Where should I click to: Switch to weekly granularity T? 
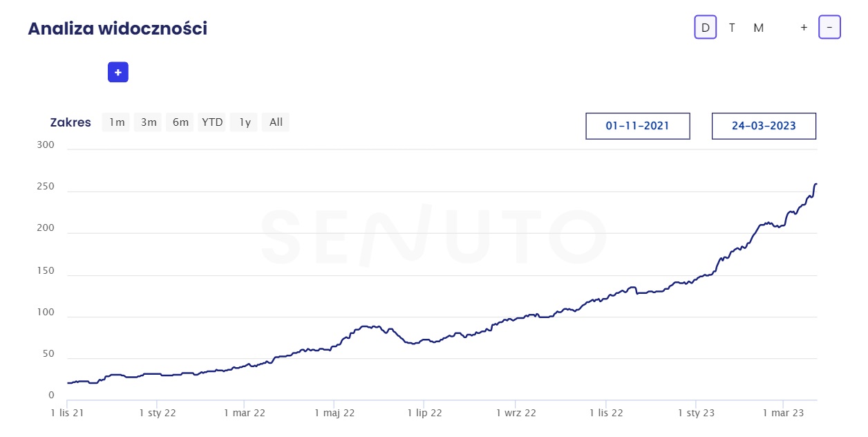click(x=732, y=28)
